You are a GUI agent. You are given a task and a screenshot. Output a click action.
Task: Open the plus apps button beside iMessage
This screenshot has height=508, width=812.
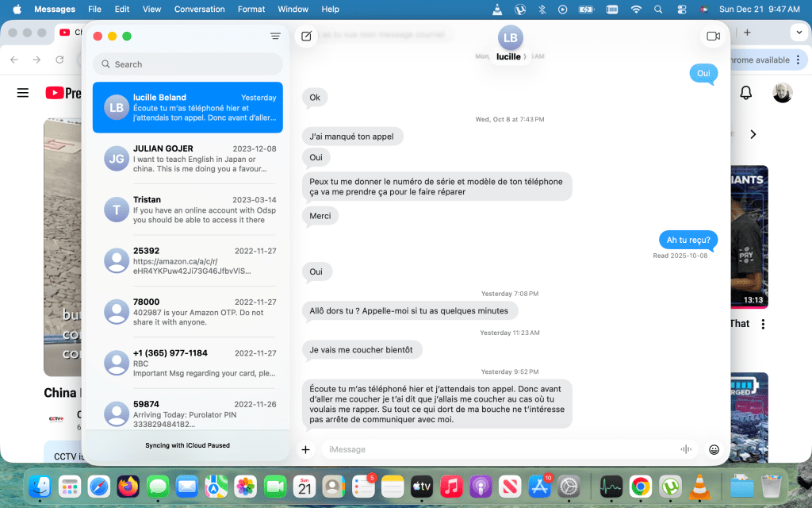[305, 449]
